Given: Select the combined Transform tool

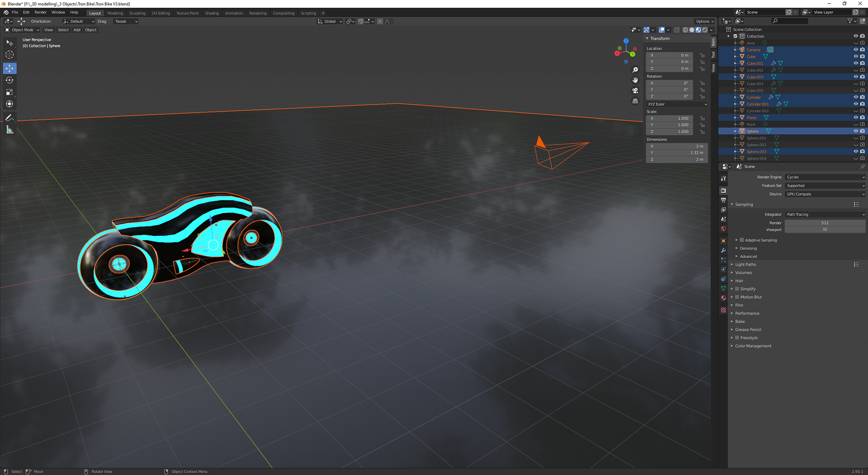Looking at the screenshot, I should [x=9, y=104].
